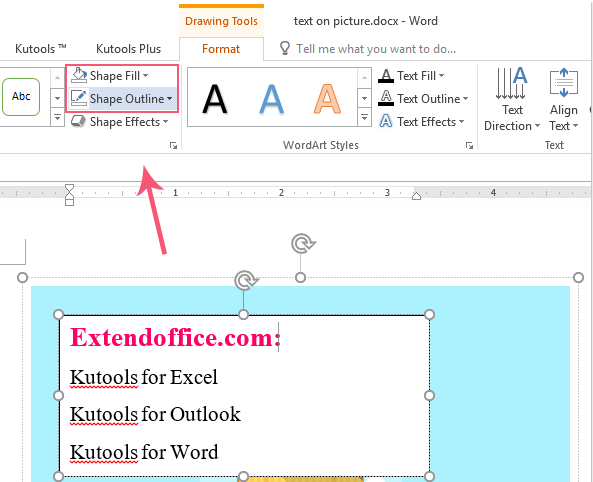Click the Kutools for Outlook line

155,414
